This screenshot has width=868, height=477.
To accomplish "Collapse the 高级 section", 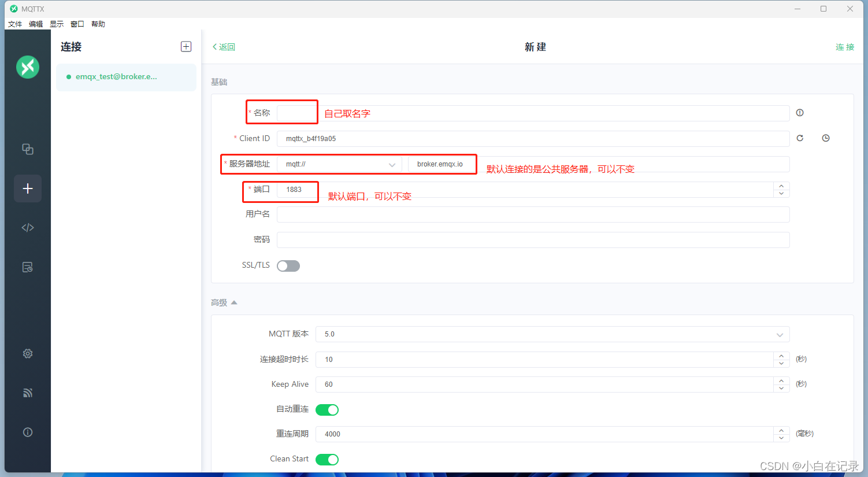I will tap(224, 302).
